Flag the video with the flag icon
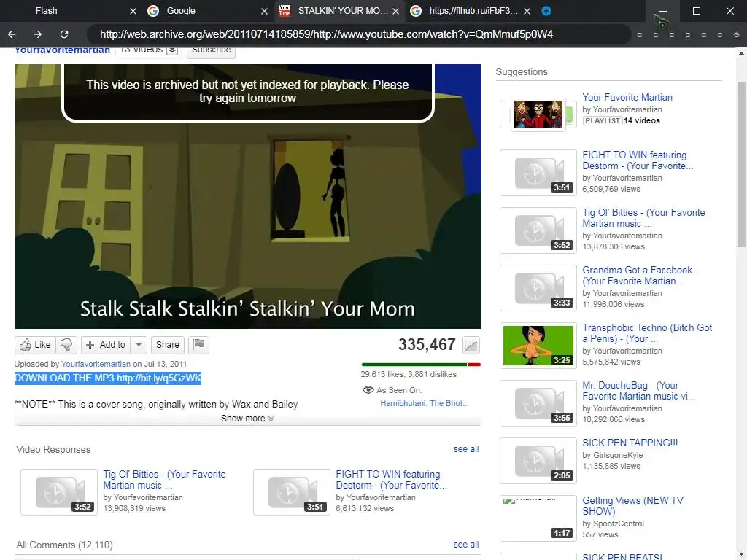Viewport: 747px width, 560px height. tap(198, 345)
